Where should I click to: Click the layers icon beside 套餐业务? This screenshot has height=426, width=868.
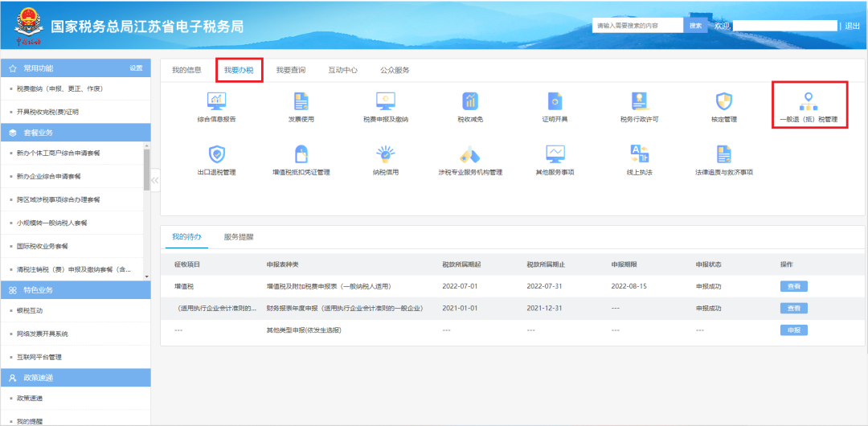point(13,133)
